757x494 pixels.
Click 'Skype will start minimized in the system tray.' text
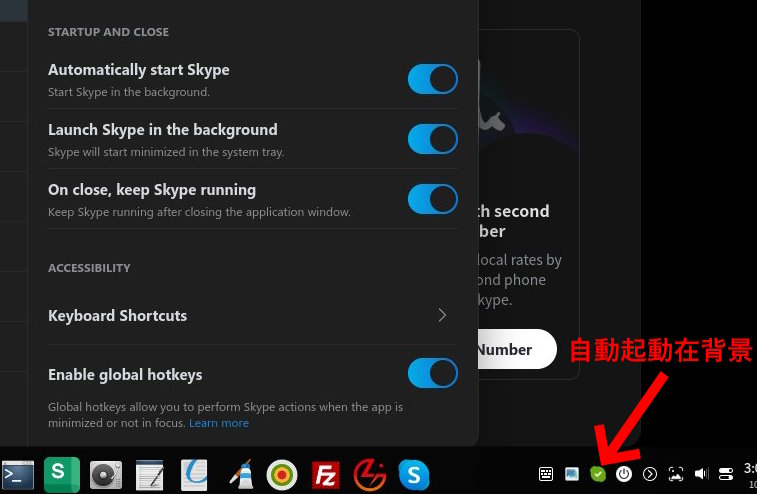click(x=166, y=152)
